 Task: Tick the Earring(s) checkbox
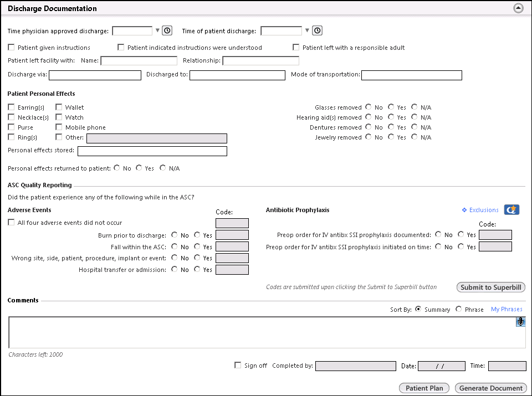click(x=11, y=107)
